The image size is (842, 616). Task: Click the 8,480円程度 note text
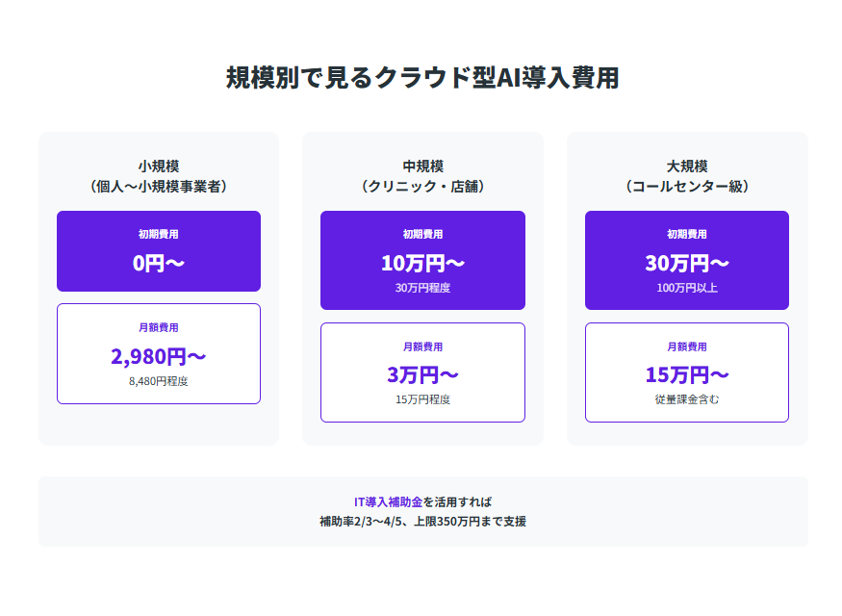158,381
